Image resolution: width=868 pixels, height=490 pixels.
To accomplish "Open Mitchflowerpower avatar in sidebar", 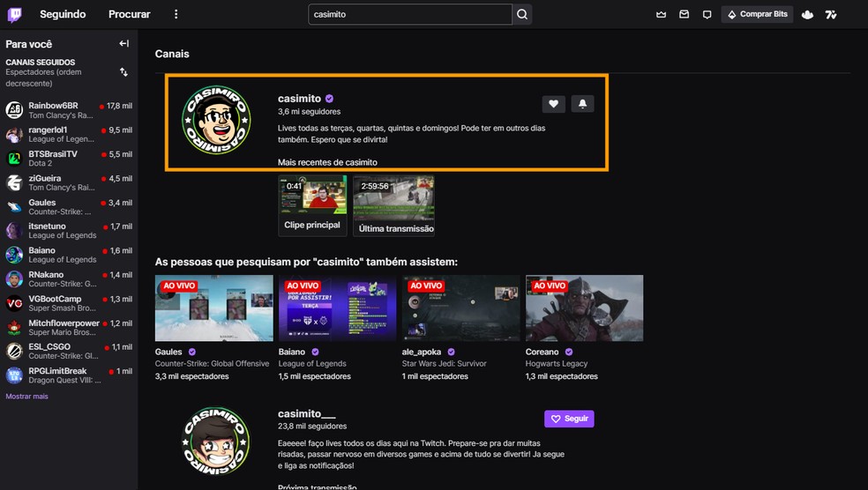I will 14,328.
